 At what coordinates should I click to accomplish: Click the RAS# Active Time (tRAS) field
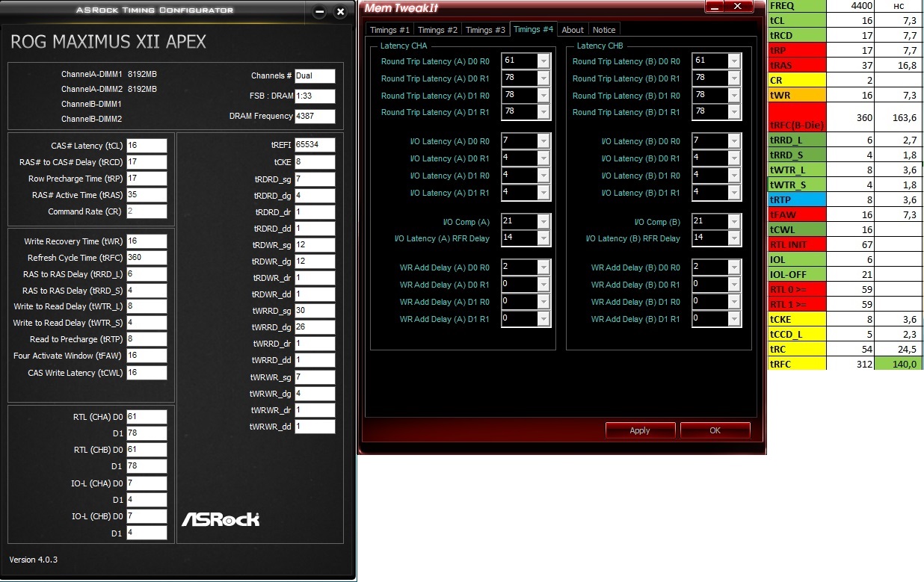(x=147, y=195)
